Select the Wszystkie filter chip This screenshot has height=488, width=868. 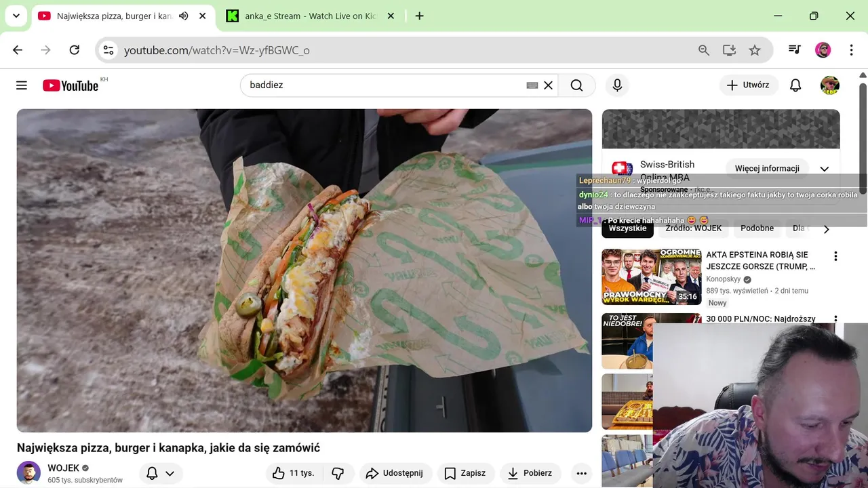(x=628, y=228)
